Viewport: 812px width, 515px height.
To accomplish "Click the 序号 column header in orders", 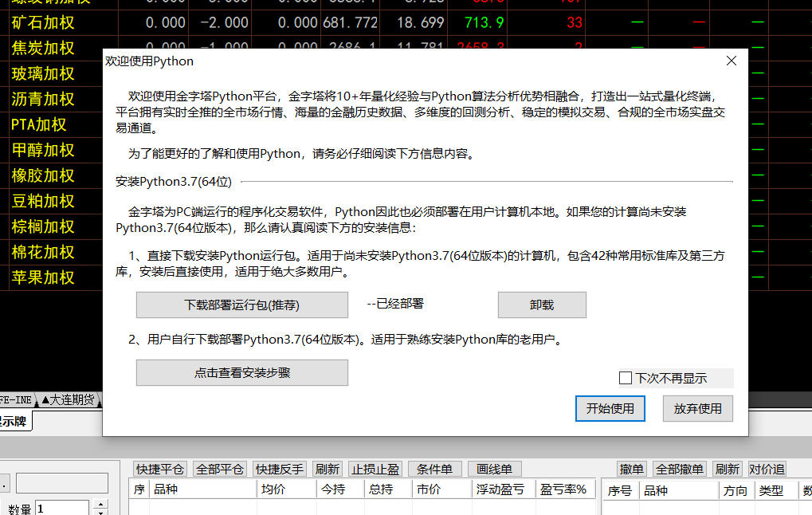I will 620,490.
